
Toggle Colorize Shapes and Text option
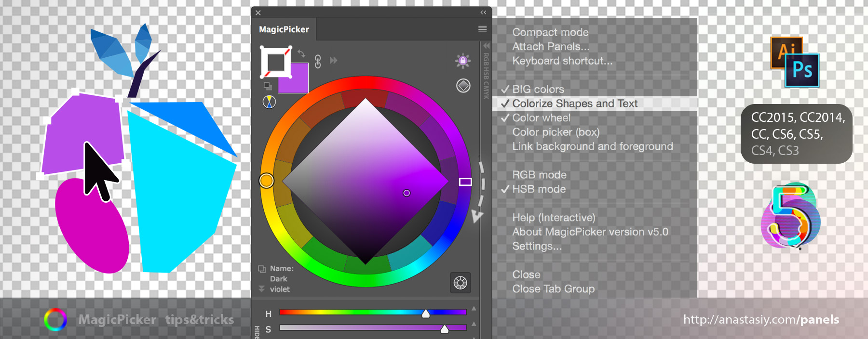pos(595,104)
